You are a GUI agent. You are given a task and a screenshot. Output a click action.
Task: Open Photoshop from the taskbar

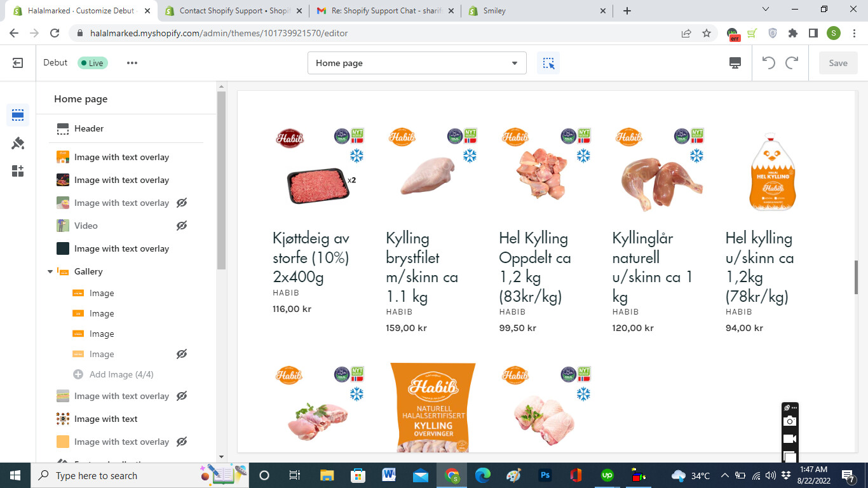click(x=545, y=475)
